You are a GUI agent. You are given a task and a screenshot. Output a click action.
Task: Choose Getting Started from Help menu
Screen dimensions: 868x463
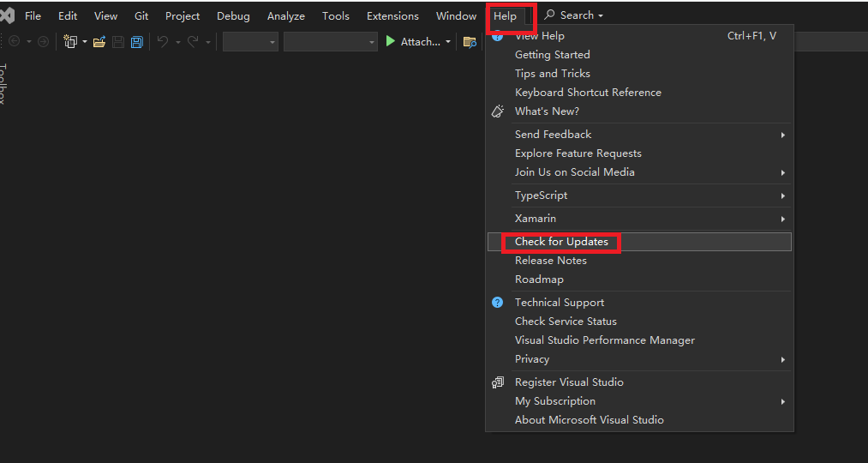point(639,55)
